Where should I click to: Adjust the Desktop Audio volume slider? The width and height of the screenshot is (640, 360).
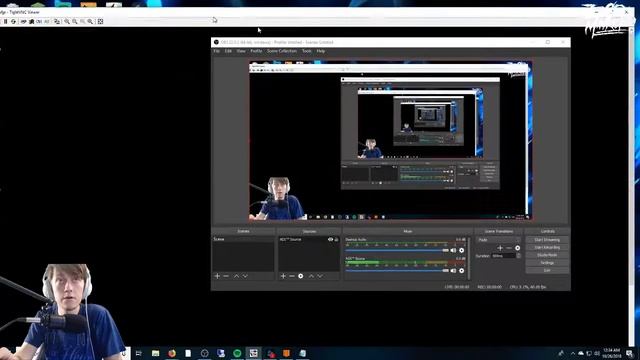tap(397, 250)
